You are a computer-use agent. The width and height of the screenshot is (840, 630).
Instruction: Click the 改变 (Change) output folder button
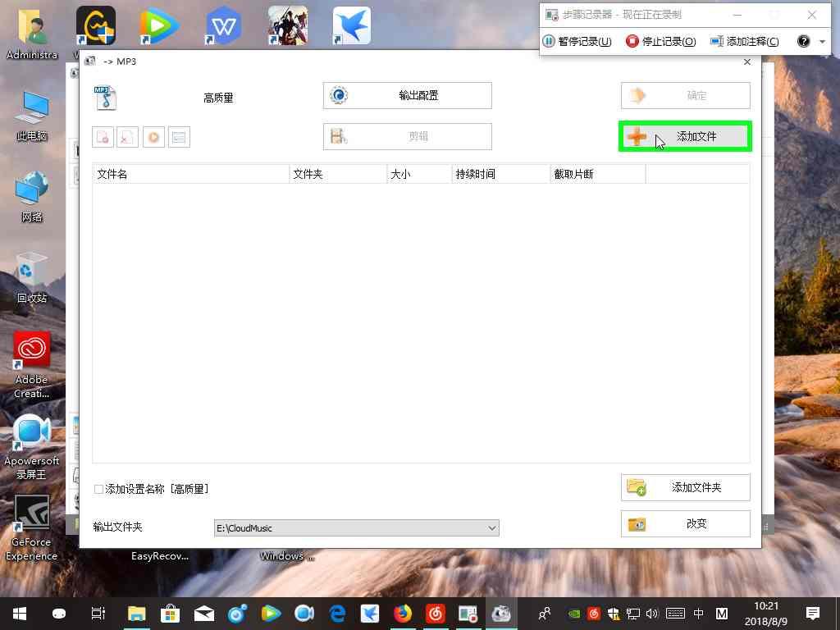[685, 523]
